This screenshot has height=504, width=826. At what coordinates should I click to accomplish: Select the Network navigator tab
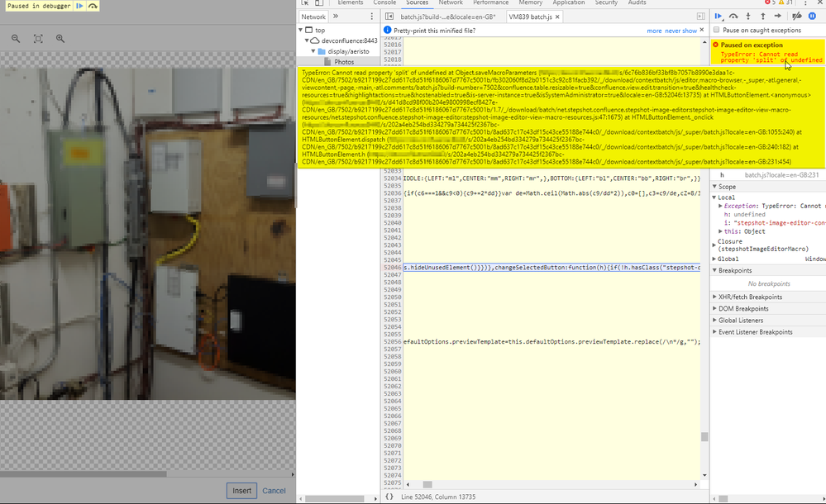click(x=313, y=17)
